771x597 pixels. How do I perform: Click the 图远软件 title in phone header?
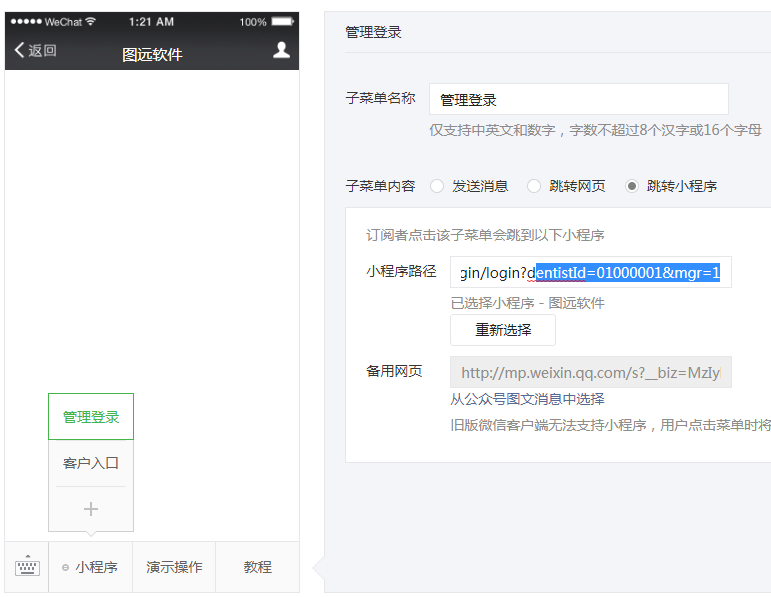pos(152,54)
